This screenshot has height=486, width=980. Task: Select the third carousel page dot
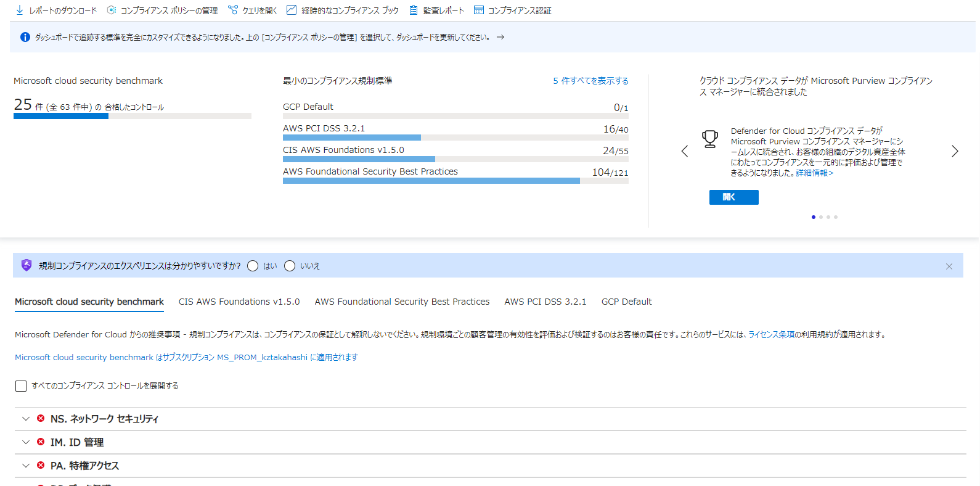828,217
